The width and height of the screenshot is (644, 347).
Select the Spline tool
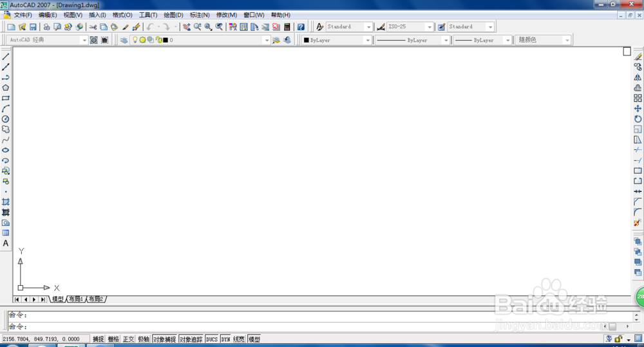click(x=6, y=140)
